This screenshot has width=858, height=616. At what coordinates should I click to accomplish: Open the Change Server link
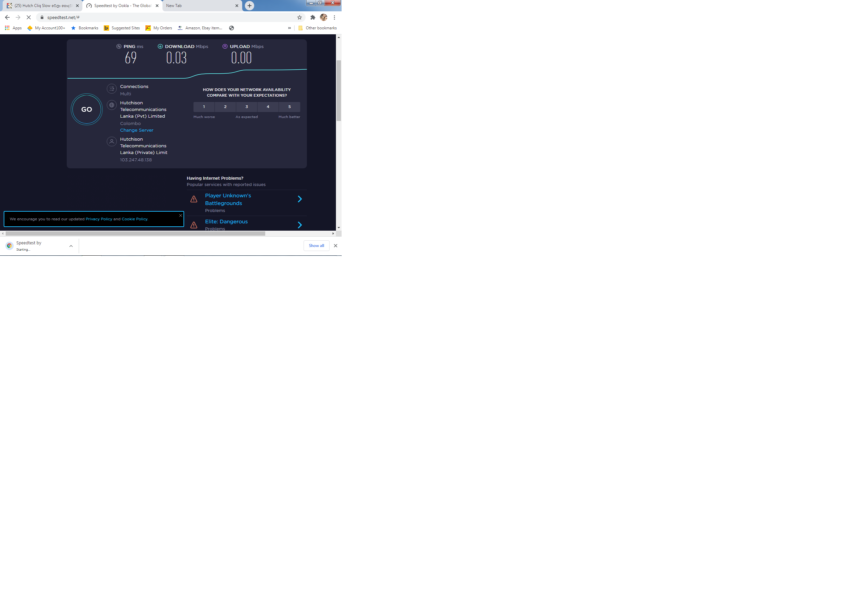[x=136, y=130]
